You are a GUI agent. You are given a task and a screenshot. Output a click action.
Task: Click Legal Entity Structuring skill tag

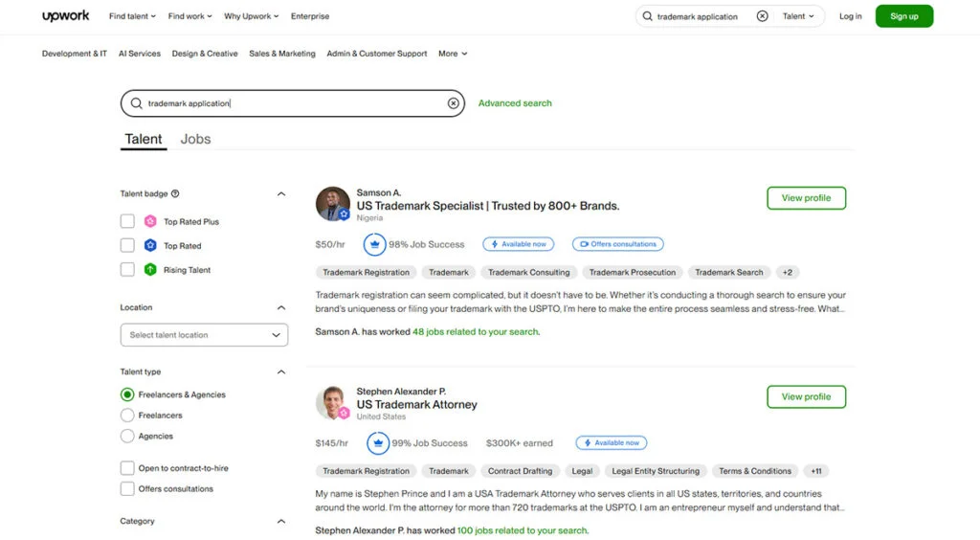click(656, 471)
